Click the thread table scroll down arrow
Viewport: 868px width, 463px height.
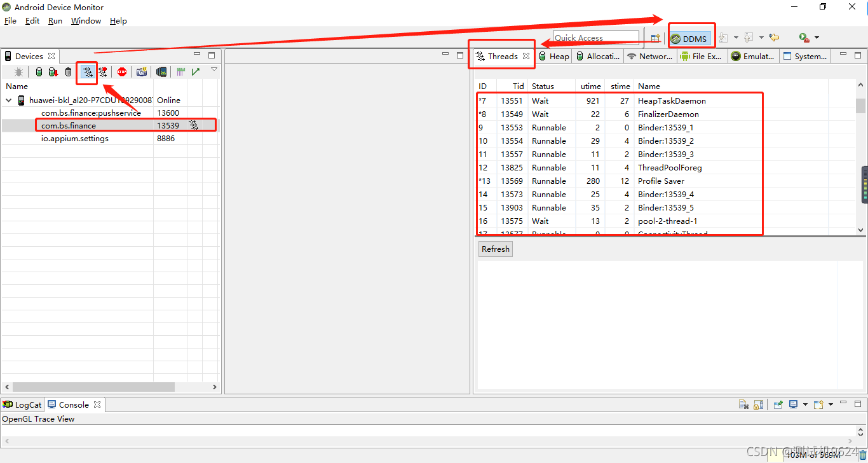861,230
